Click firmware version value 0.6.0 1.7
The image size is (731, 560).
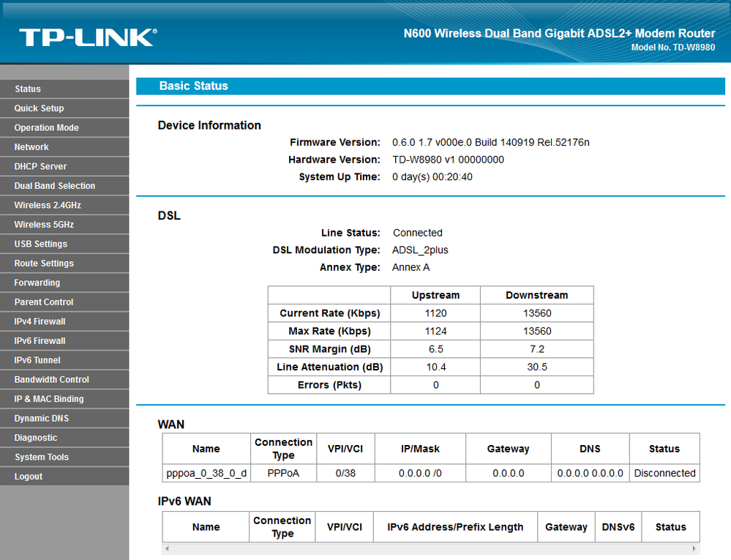click(x=490, y=142)
